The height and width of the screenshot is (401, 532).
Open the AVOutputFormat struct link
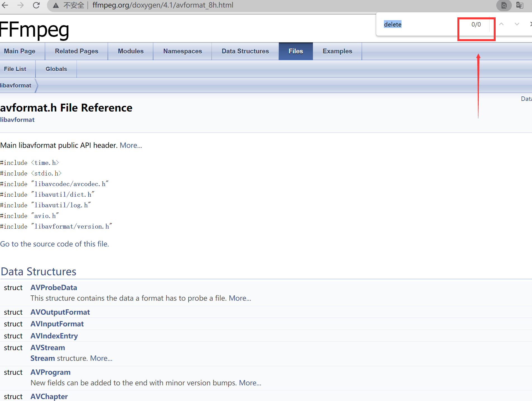point(60,312)
